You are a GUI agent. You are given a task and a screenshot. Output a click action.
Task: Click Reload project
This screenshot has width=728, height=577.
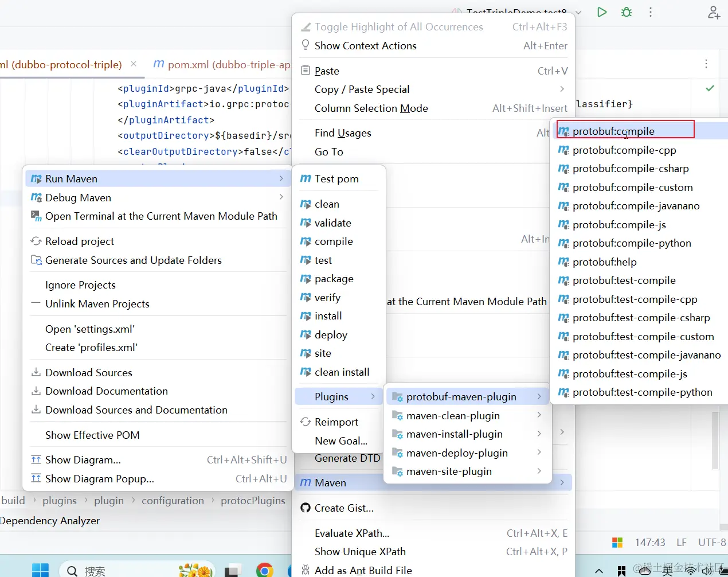point(157,241)
